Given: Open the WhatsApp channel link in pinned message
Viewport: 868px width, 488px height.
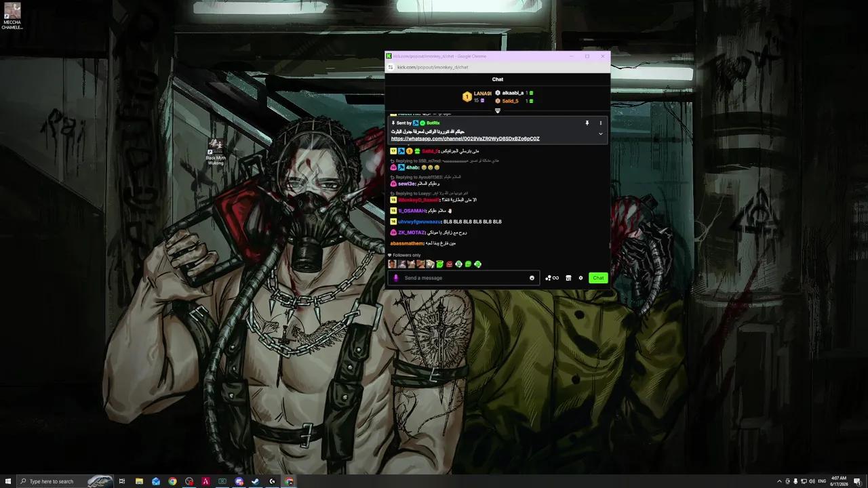Looking at the screenshot, I should [x=465, y=138].
